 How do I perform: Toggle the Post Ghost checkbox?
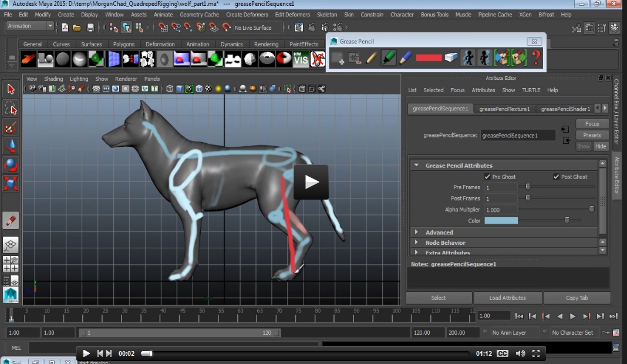click(556, 177)
